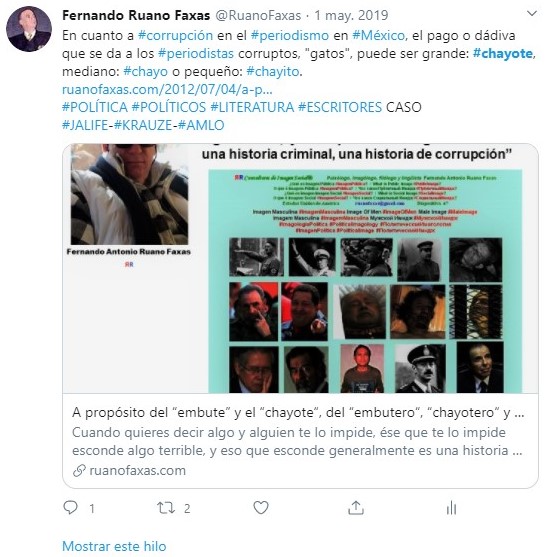This screenshot has height=557, width=548.
Task: Open the #AMLO hashtag
Action: [x=201, y=125]
